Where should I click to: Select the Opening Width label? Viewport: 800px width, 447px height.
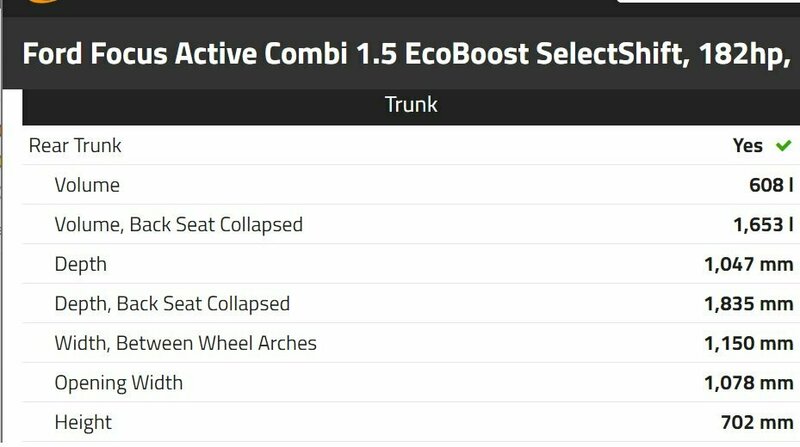119,383
